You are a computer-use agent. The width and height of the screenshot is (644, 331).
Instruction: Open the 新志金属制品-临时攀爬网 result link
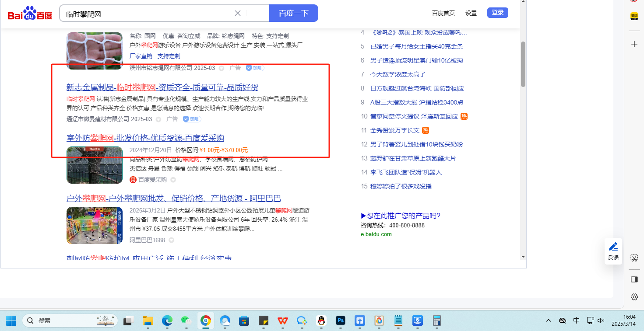coord(162,87)
